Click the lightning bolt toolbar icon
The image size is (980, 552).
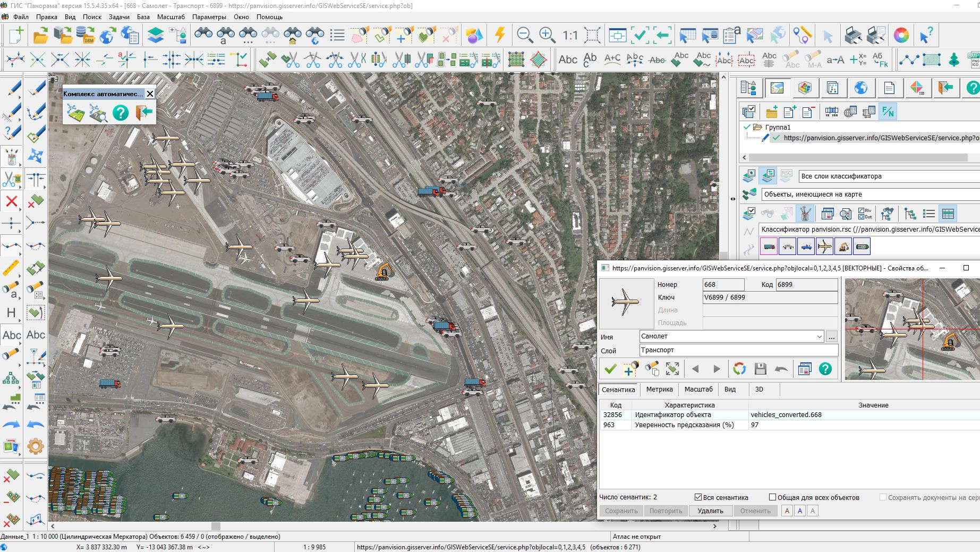(x=499, y=35)
